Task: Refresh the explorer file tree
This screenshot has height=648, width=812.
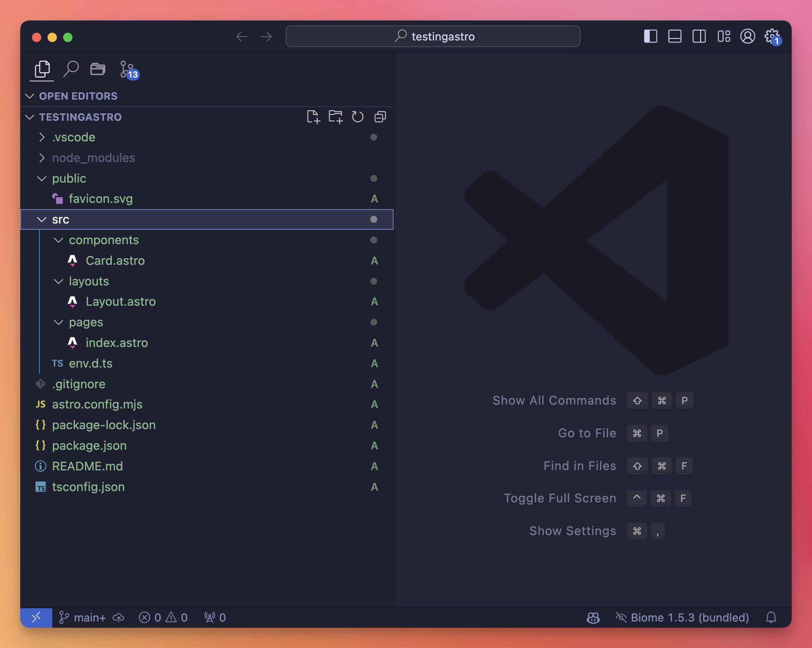Action: coord(358,117)
